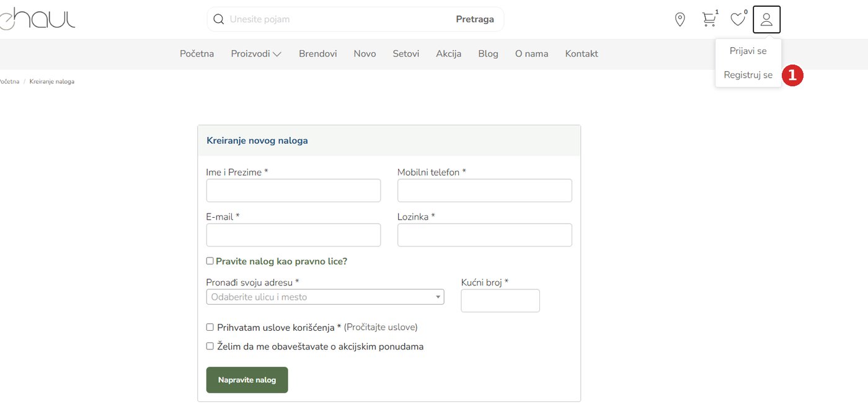Screen dimensions: 868x412
Task: Navigate to Setovi
Action: pos(405,54)
